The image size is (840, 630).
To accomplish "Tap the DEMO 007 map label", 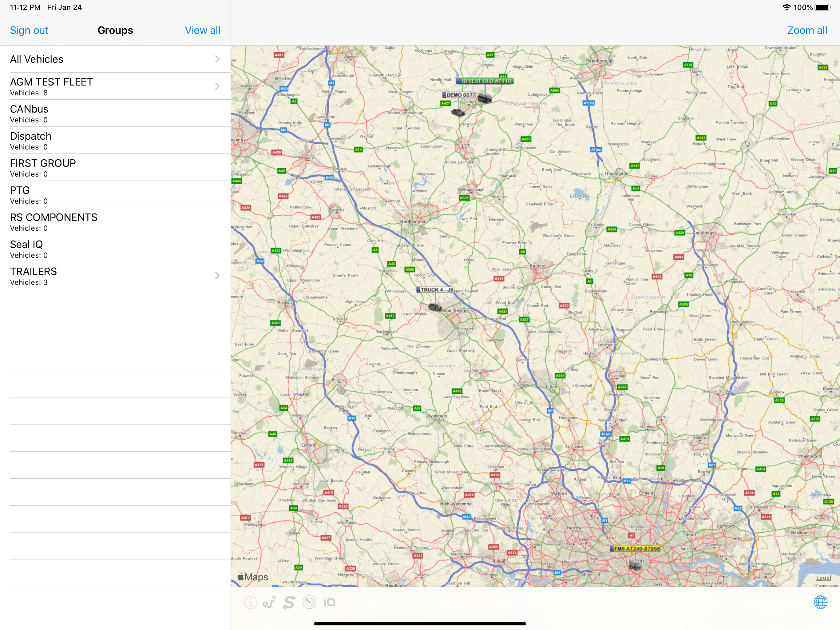I will point(458,95).
